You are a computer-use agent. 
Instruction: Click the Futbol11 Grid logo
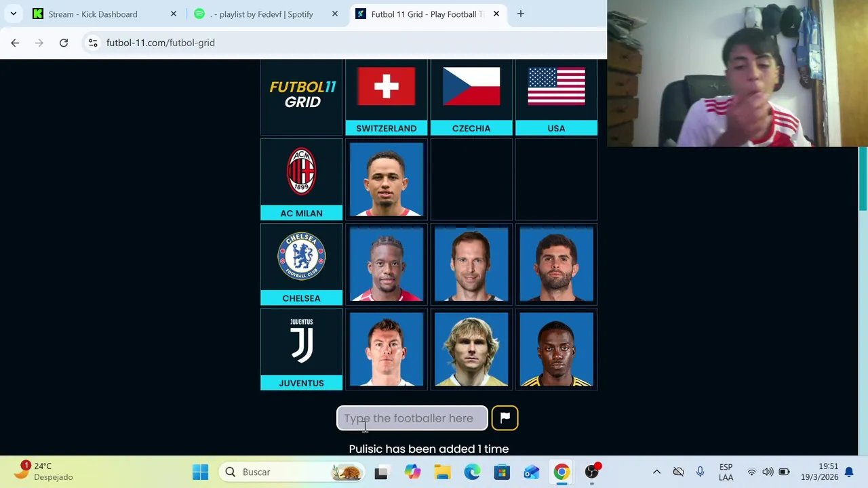pyautogui.click(x=302, y=95)
